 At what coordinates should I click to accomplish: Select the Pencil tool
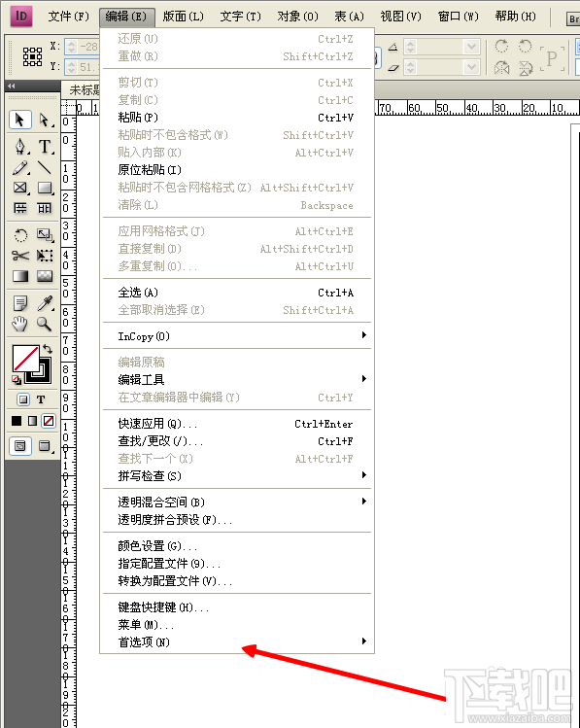[20, 167]
